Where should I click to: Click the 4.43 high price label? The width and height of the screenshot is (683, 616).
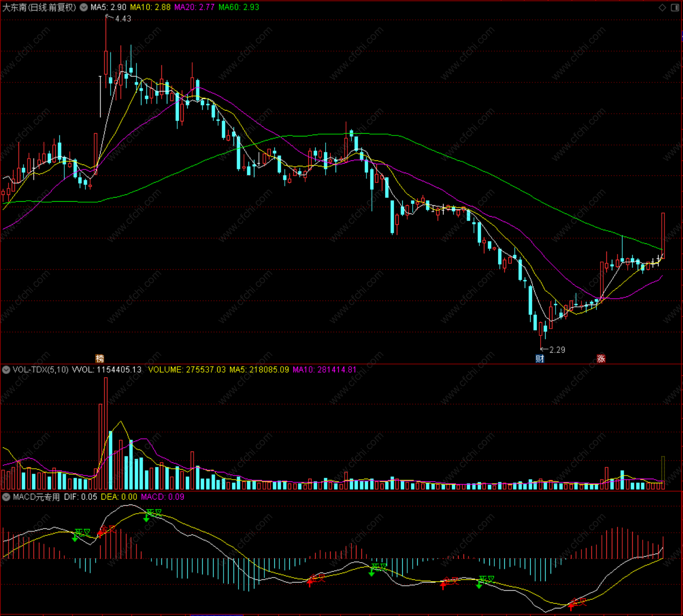(123, 19)
